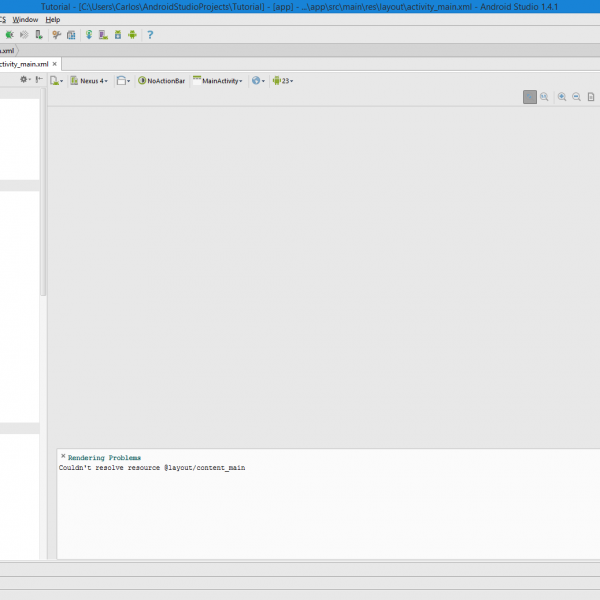Toggle zoom-to-fit in preview

point(530,97)
